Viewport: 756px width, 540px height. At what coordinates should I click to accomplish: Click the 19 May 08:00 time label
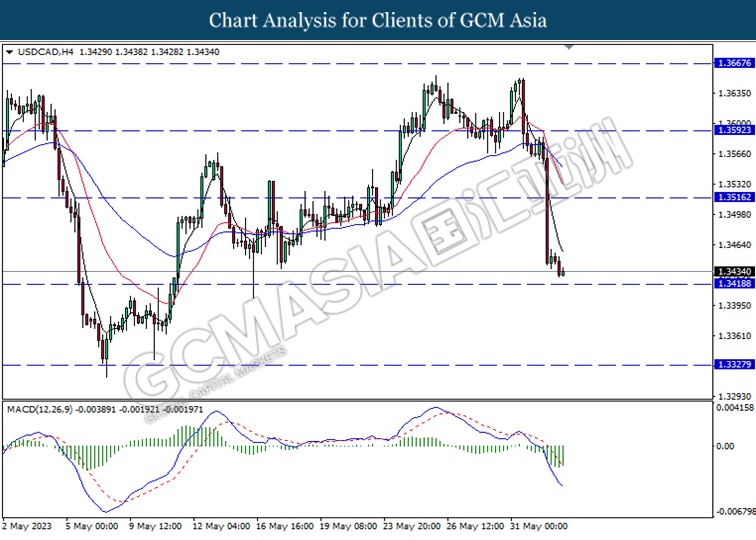[348, 526]
